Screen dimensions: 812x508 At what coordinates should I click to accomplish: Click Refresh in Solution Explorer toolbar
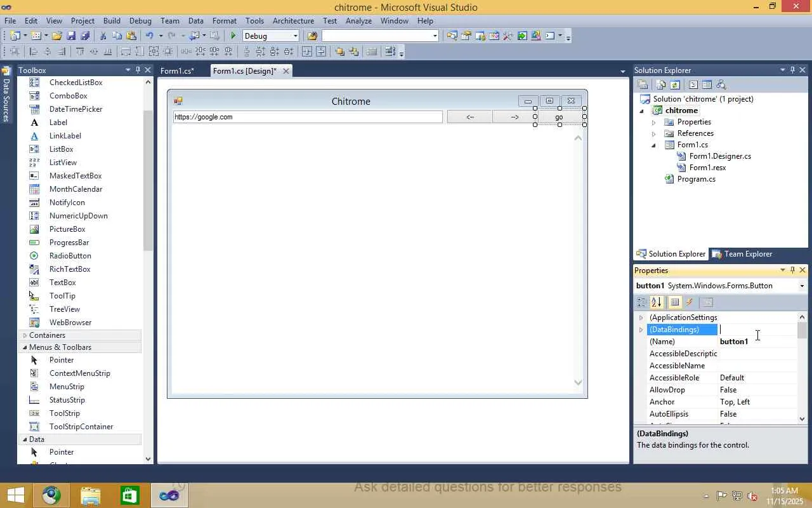pyautogui.click(x=675, y=85)
